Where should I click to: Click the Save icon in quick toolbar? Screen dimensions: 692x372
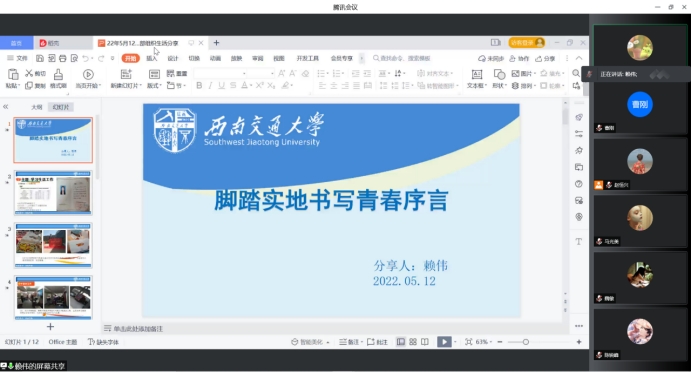(x=40, y=58)
